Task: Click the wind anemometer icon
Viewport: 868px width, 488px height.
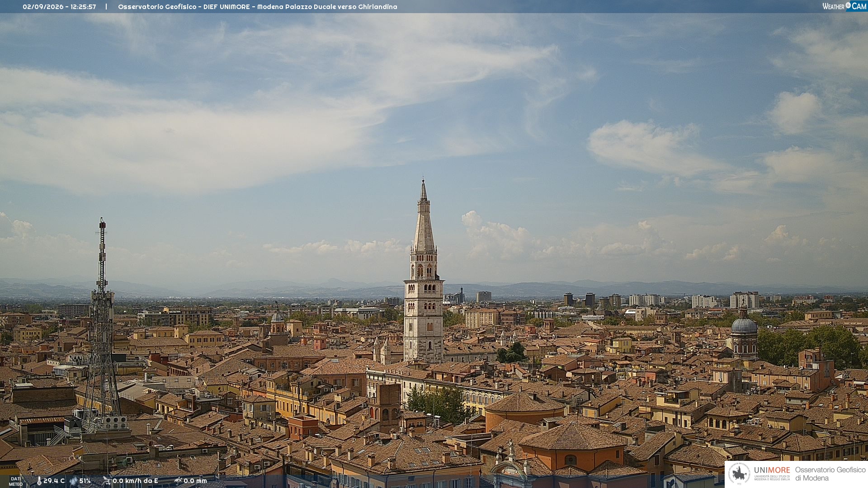Action: pyautogui.click(x=107, y=481)
